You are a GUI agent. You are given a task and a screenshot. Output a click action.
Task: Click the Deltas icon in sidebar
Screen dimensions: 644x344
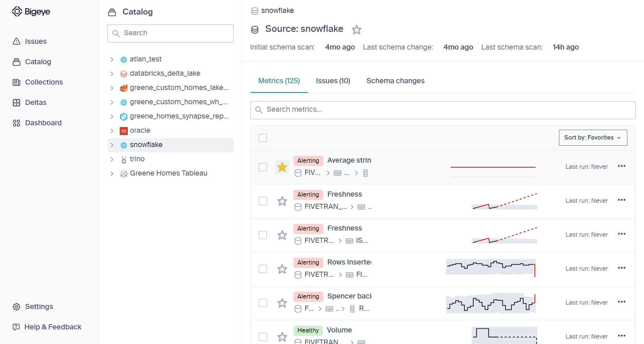click(16, 103)
